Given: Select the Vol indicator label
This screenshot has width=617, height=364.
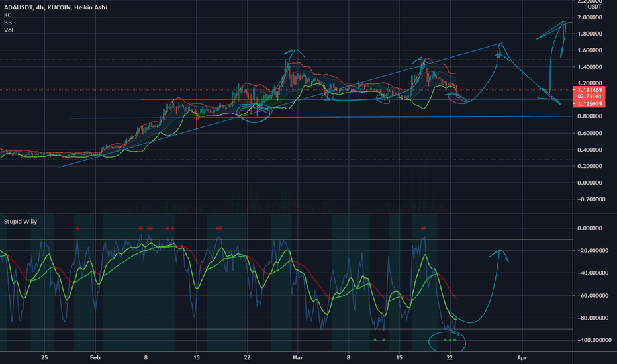Looking at the screenshot, I should 9,30.
